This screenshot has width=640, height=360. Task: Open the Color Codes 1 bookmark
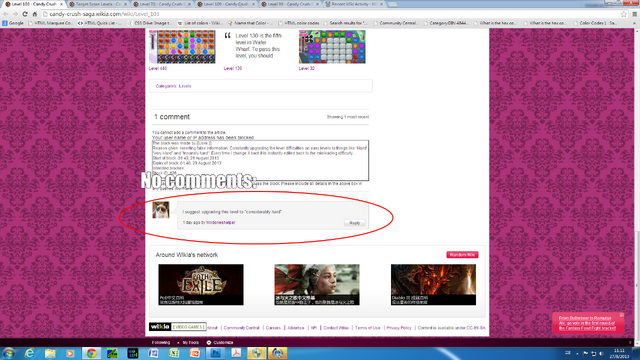point(595,23)
